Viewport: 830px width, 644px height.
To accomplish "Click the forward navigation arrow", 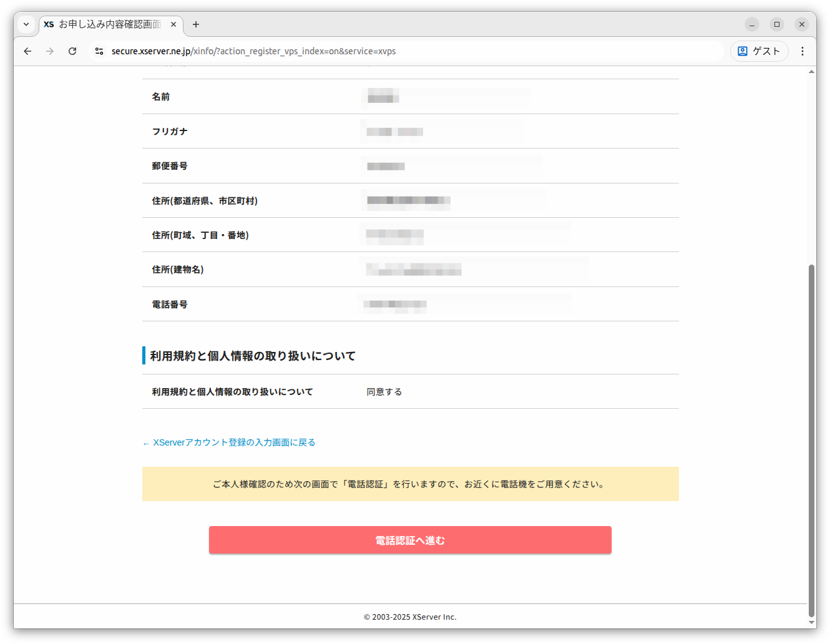I will [x=49, y=51].
